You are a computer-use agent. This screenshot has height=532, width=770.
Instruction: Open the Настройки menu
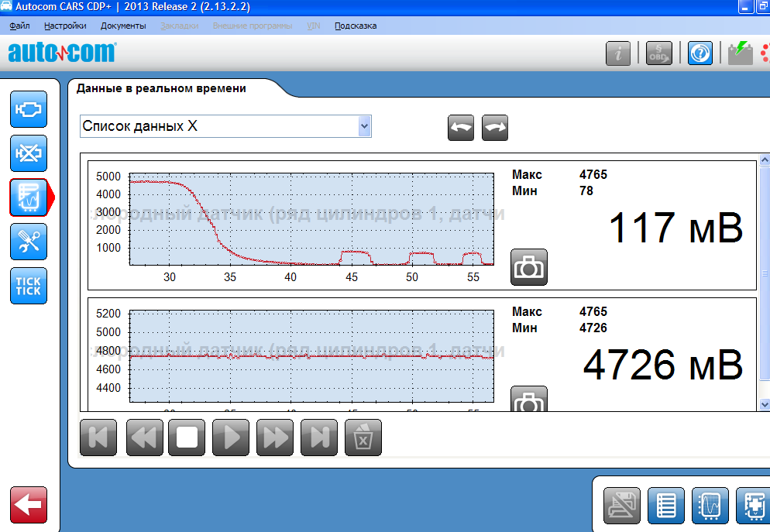coord(65,26)
